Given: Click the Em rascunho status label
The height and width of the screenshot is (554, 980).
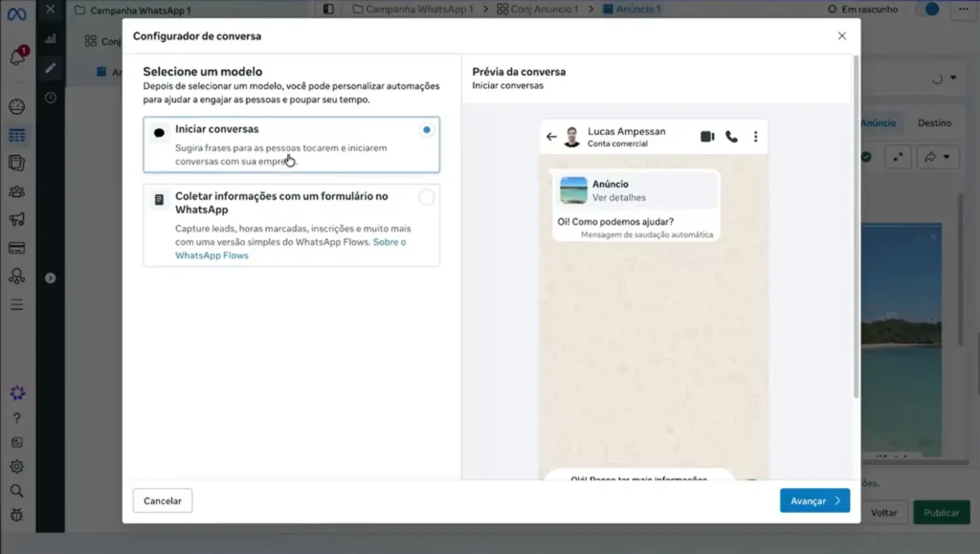Looking at the screenshot, I should click(x=869, y=10).
